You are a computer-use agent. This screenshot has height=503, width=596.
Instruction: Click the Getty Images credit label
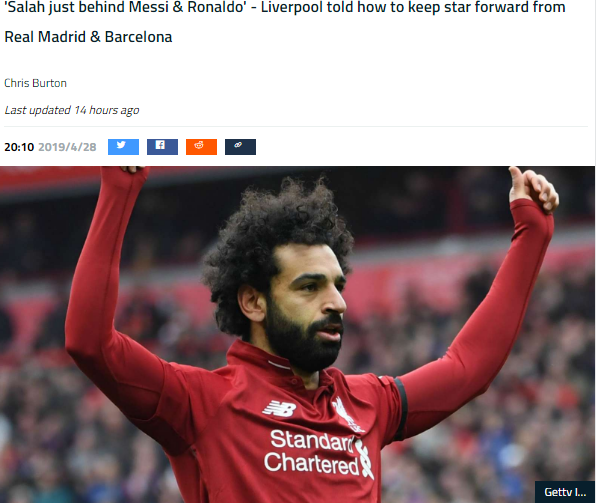pyautogui.click(x=565, y=492)
